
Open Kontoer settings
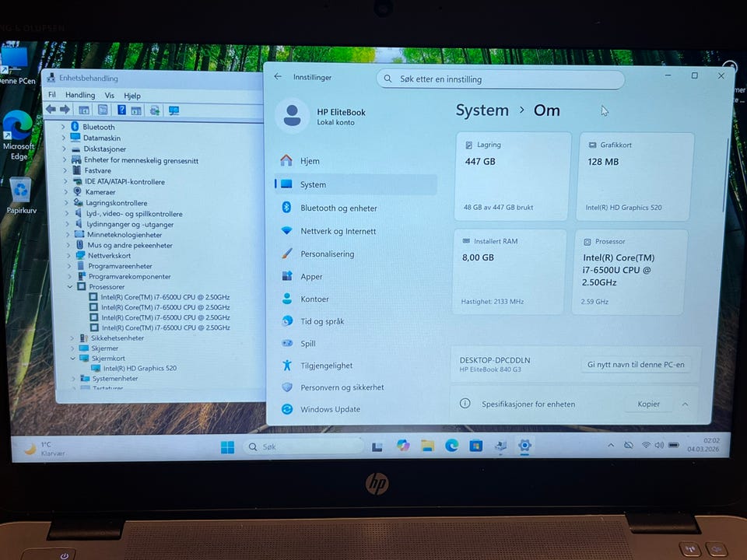pyautogui.click(x=356, y=299)
